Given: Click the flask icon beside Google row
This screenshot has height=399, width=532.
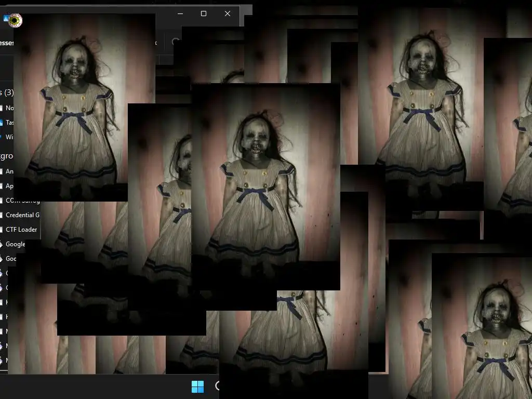Looking at the screenshot, I should click(x=1, y=244).
